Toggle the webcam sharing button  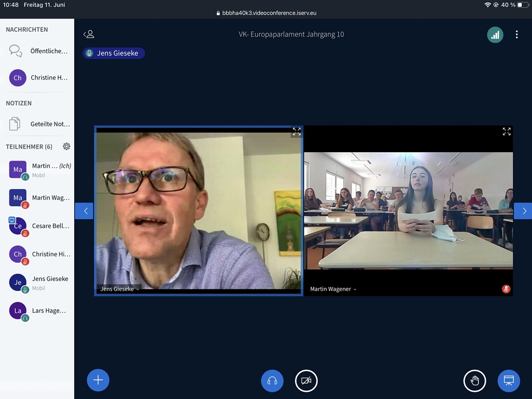[306, 381]
